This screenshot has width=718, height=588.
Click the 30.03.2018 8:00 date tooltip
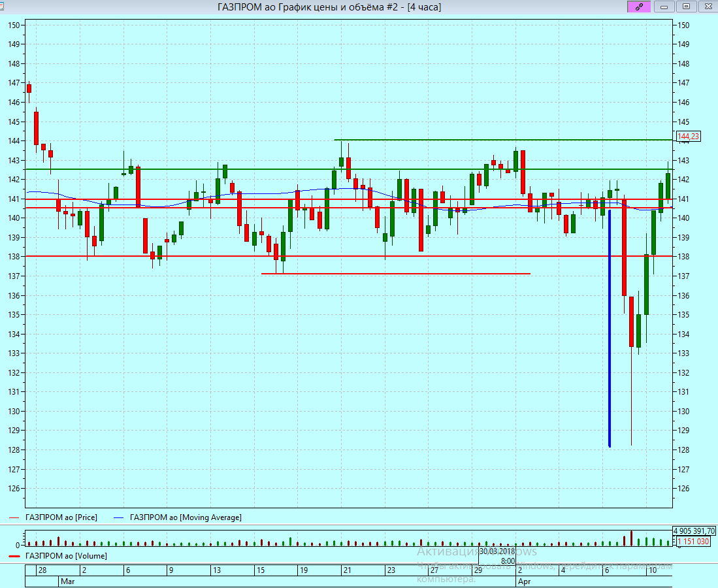[x=497, y=556]
